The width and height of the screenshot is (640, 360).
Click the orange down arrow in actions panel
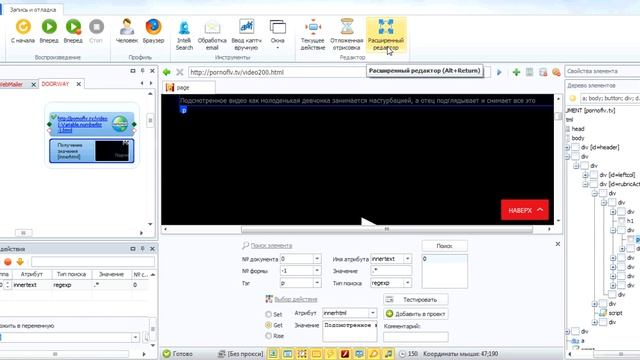(20, 262)
